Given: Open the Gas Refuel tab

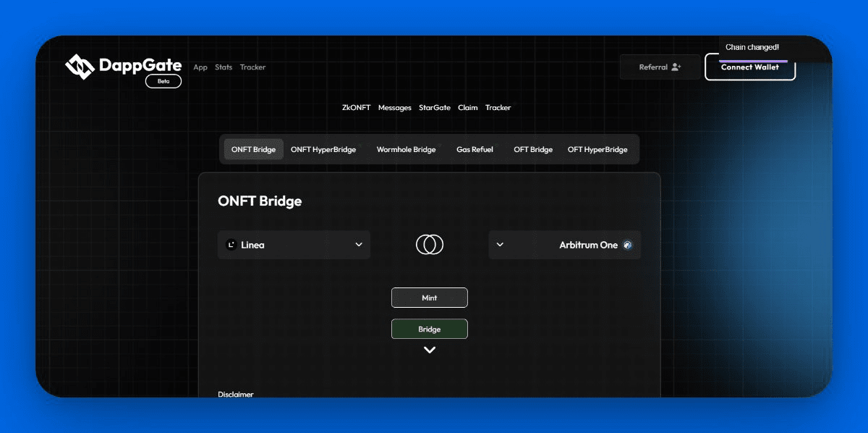Looking at the screenshot, I should [x=475, y=149].
